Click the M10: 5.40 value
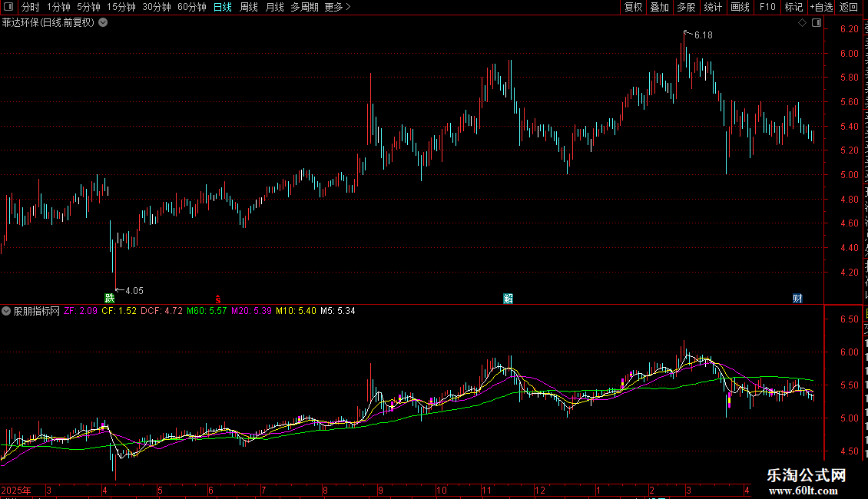Image resolution: width=868 pixels, height=499 pixels. click(x=297, y=311)
